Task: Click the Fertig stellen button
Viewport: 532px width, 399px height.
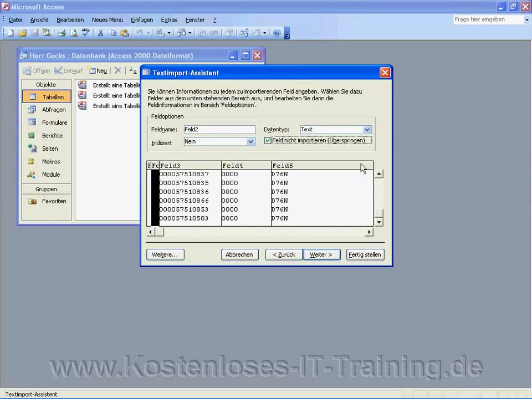Action: [x=365, y=255]
